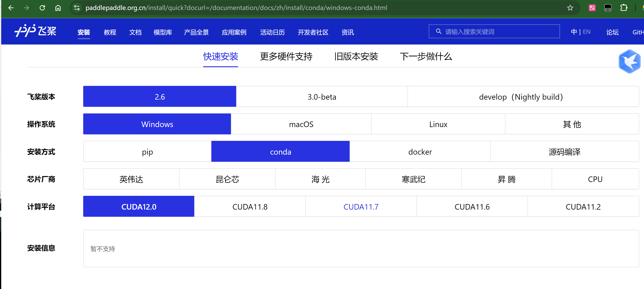Choose 英伟达 chip vendor
Viewport: 644px width, 289px height.
(131, 179)
